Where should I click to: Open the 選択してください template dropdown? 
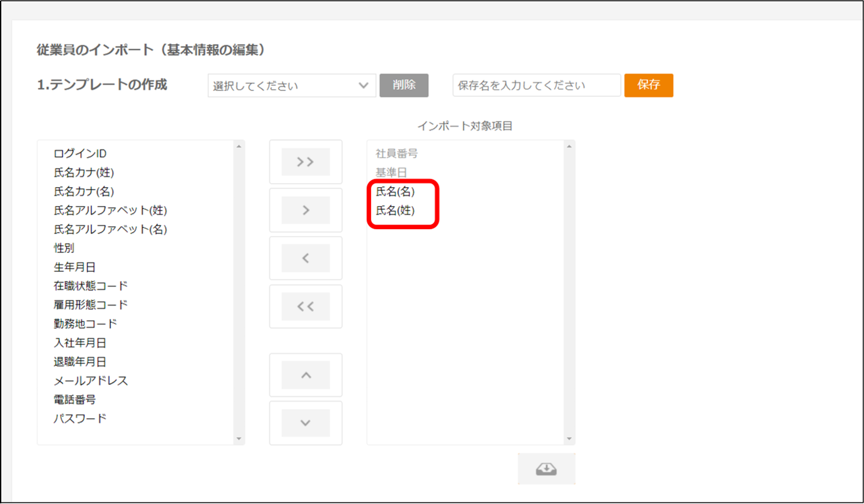pos(292,85)
